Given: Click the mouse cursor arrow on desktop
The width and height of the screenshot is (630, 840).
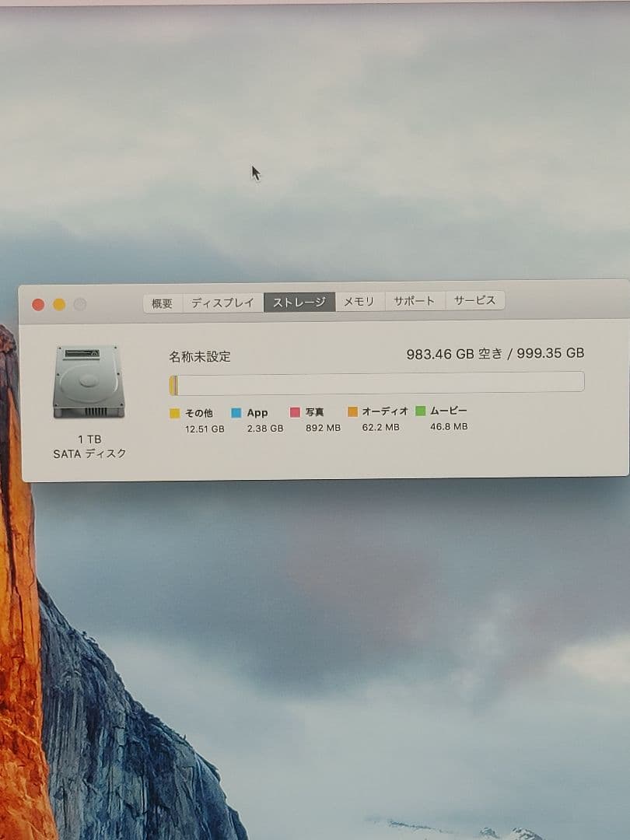Looking at the screenshot, I should [257, 173].
